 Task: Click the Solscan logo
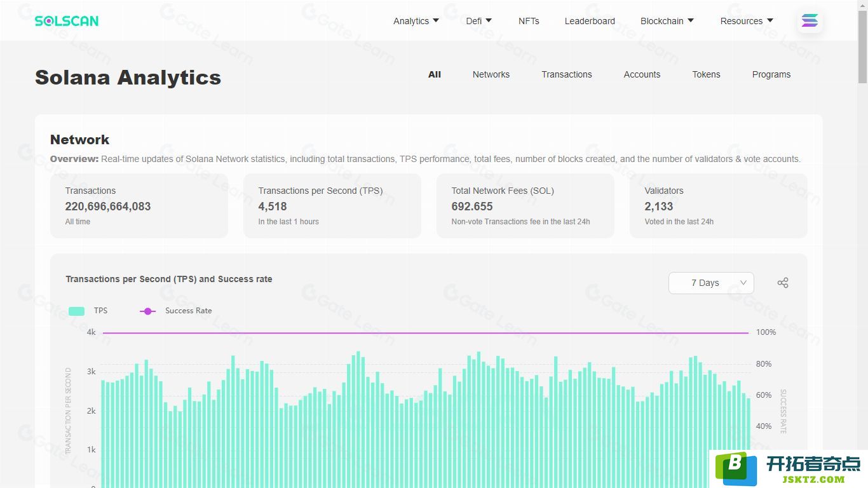67,21
